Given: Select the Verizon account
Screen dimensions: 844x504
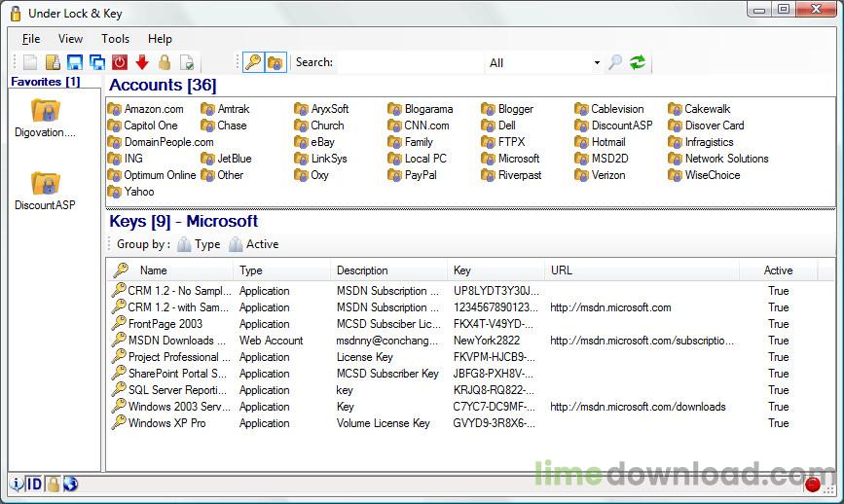Looking at the screenshot, I should [x=601, y=175].
